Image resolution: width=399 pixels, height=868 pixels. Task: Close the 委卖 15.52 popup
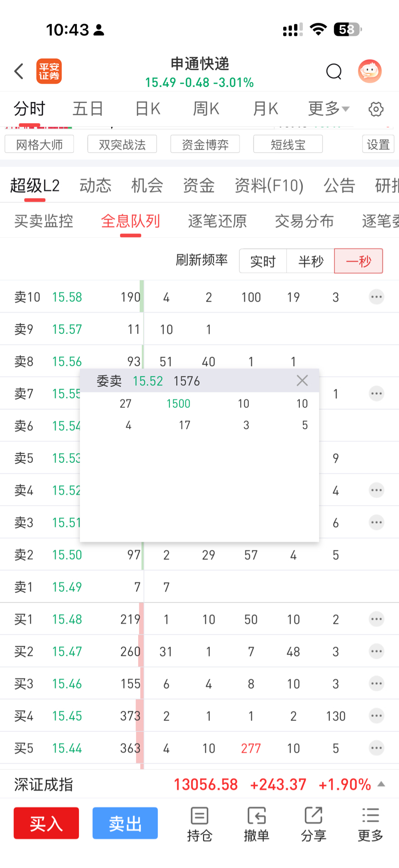pos(302,381)
